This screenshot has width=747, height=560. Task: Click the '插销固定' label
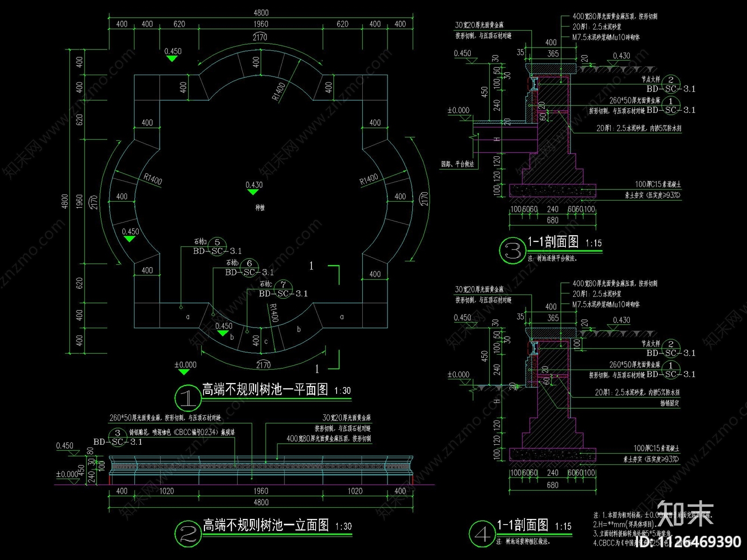pos(669,403)
